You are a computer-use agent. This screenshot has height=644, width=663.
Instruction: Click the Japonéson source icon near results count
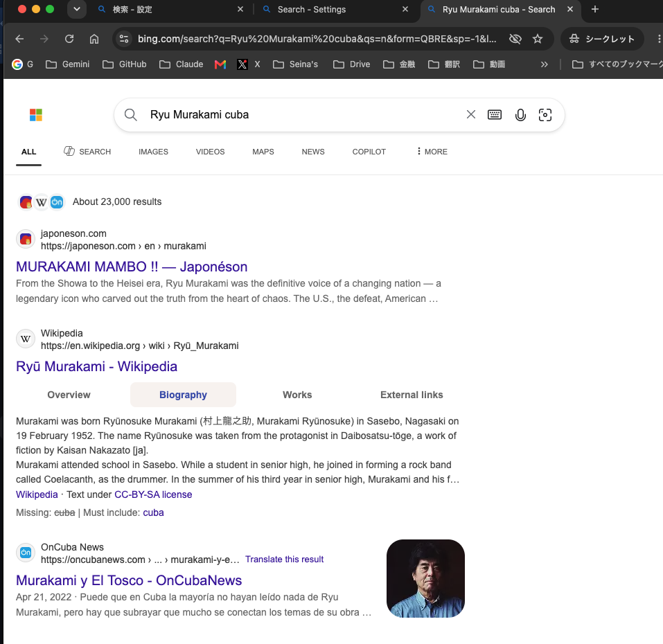[26, 202]
